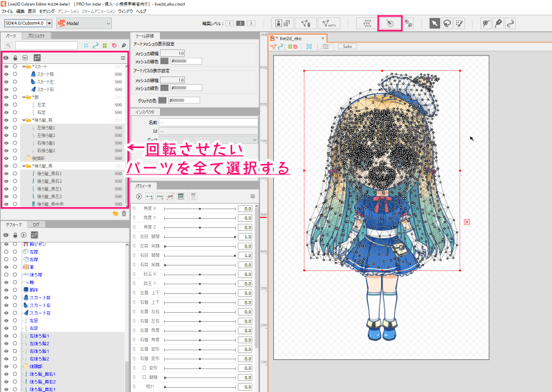552x392 pixels.
Task: Select the rotation deformer creation tool
Action: point(390,23)
